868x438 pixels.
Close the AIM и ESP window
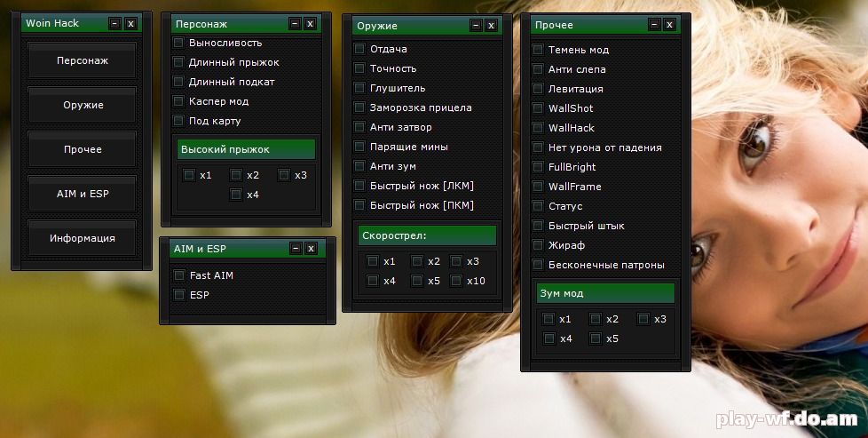point(312,249)
